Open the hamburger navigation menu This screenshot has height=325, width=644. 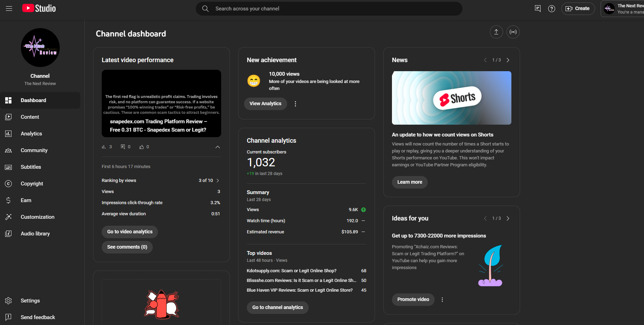click(9, 9)
